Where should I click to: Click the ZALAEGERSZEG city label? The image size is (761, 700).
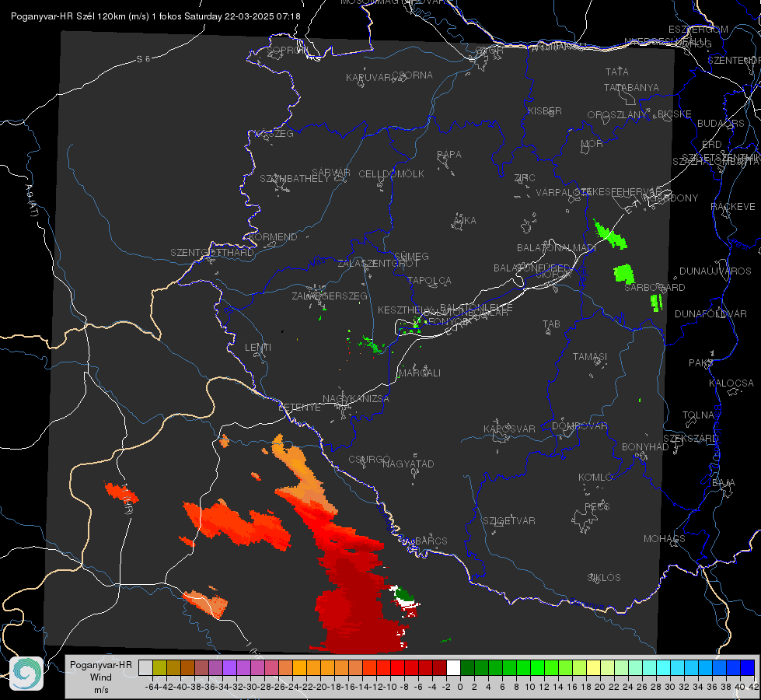(x=330, y=296)
